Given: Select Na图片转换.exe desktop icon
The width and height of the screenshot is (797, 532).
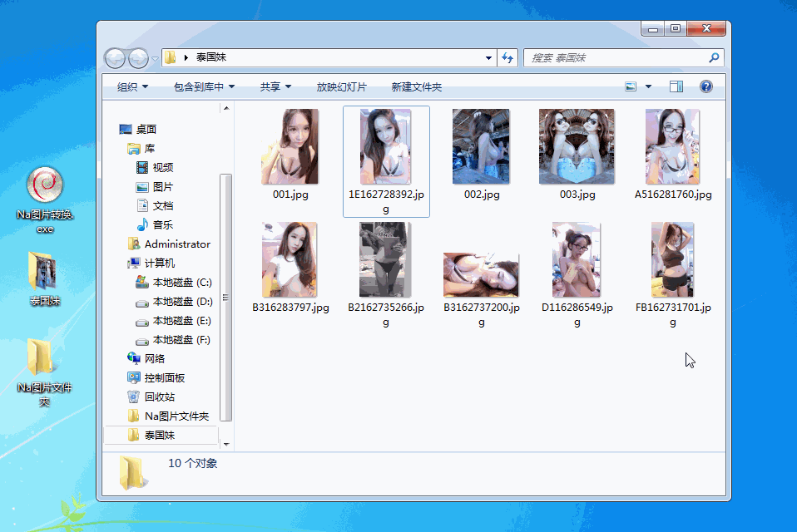Looking at the screenshot, I should [45, 200].
